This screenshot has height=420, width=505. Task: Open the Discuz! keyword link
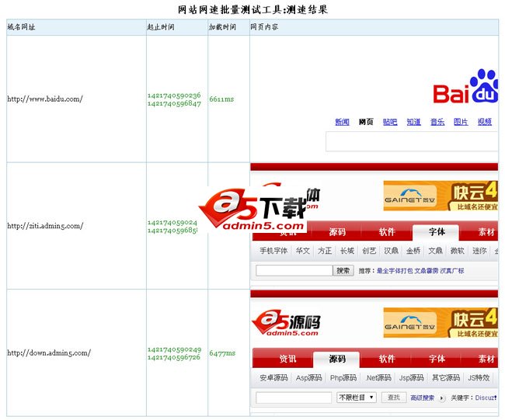click(x=486, y=397)
